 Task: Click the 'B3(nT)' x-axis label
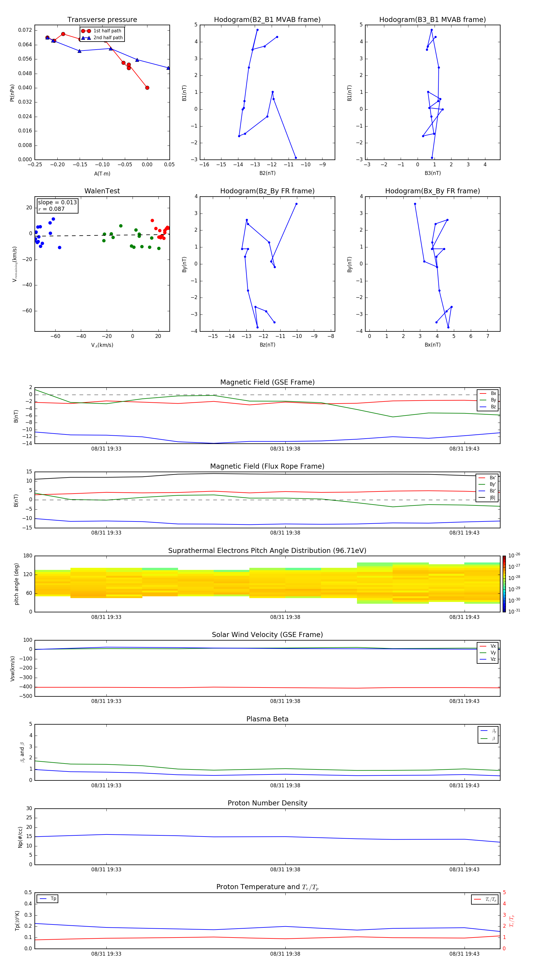tap(432, 173)
